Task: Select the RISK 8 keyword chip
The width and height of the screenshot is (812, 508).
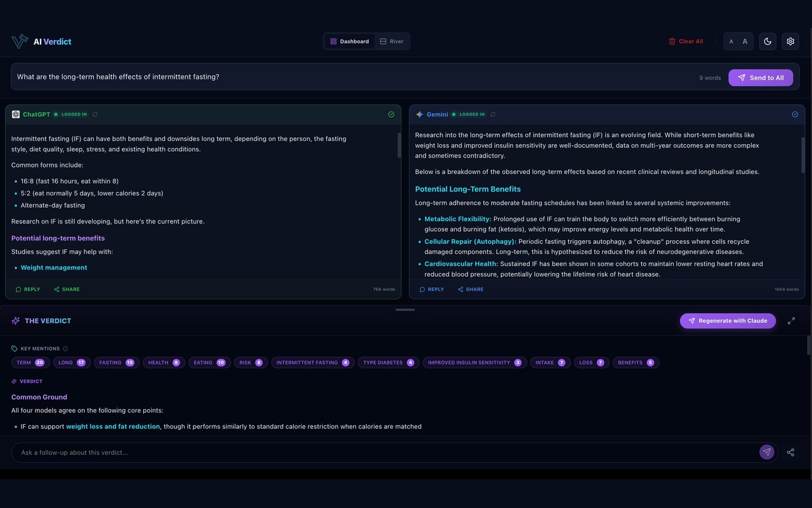Action: pyautogui.click(x=251, y=363)
